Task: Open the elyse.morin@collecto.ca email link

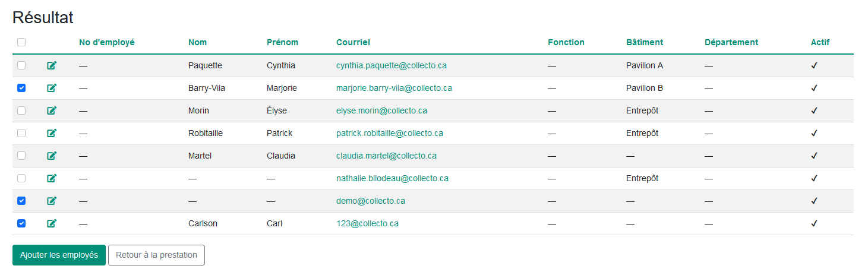Action: (x=381, y=110)
